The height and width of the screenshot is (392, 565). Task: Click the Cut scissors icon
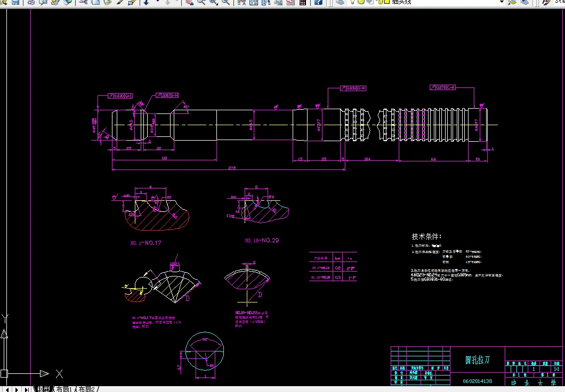(84, 2)
